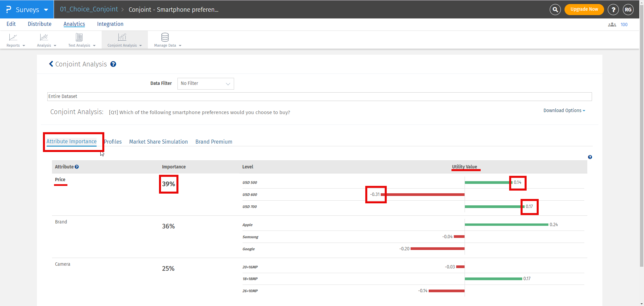Open the Analytics menu
644x306 pixels.
click(74, 24)
